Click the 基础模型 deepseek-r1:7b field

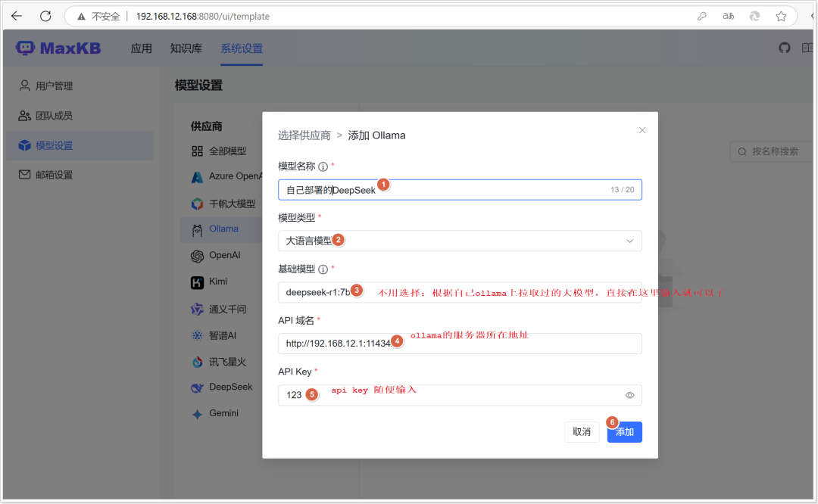point(460,292)
